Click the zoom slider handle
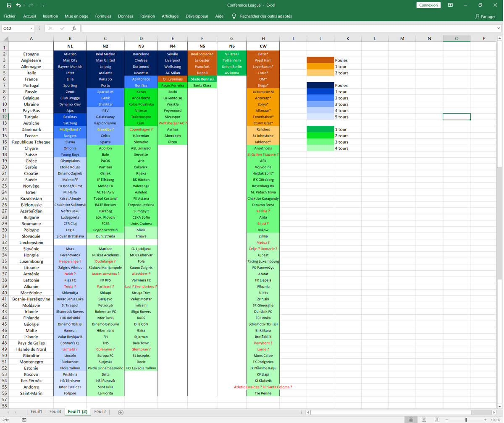504x423 pixels. [x=466, y=420]
